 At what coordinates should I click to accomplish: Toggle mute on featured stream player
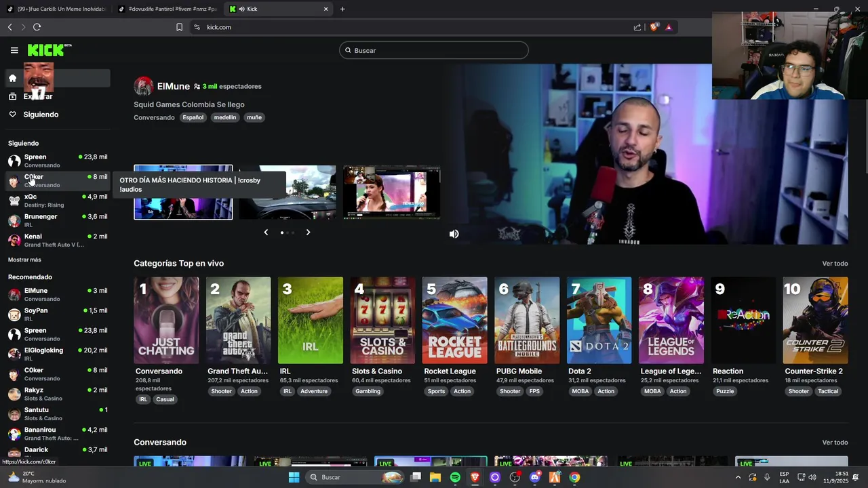pos(454,234)
